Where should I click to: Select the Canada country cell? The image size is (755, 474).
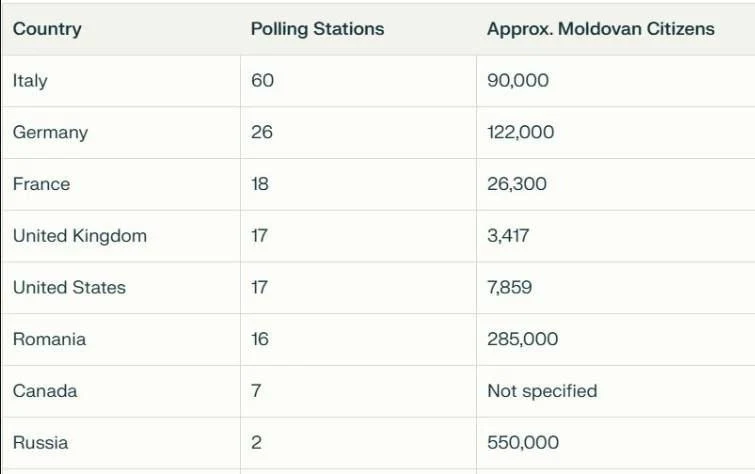(x=44, y=391)
